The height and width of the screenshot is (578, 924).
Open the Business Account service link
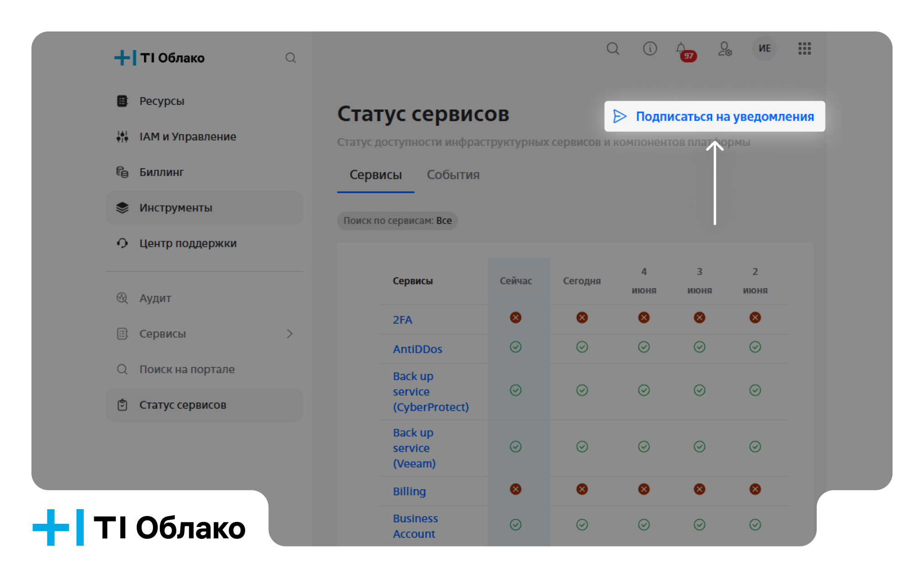[415, 526]
